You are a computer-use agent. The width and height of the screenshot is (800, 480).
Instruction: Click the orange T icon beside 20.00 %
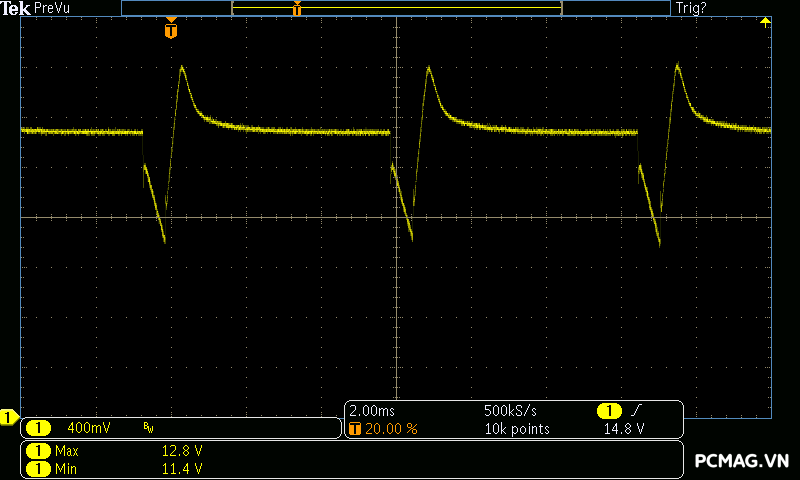click(355, 429)
